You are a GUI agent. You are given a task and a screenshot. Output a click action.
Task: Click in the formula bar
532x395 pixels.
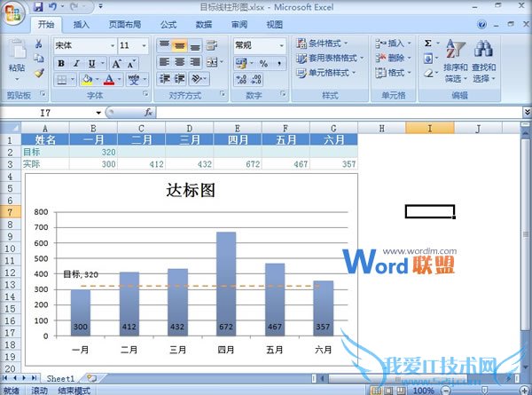click(340, 113)
